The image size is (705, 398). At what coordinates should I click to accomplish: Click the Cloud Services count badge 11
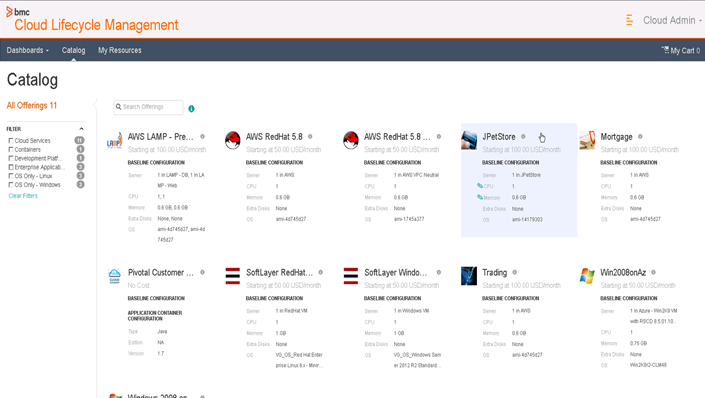click(79, 140)
